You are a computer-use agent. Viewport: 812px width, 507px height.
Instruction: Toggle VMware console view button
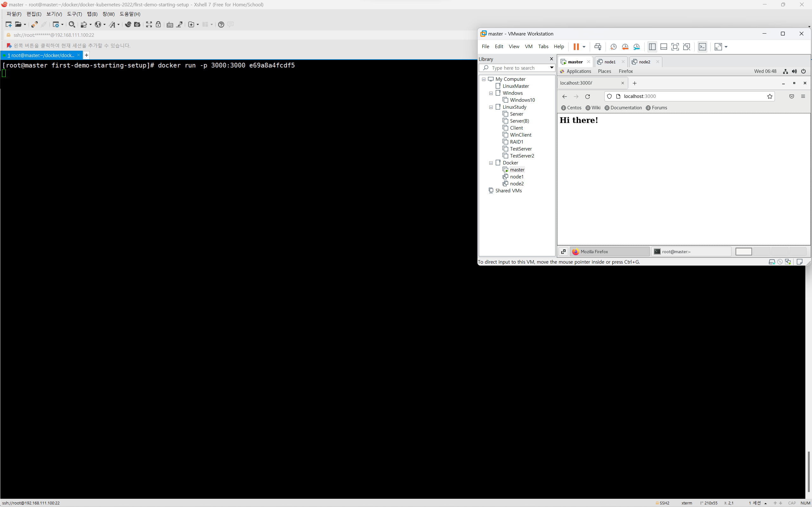coord(702,47)
